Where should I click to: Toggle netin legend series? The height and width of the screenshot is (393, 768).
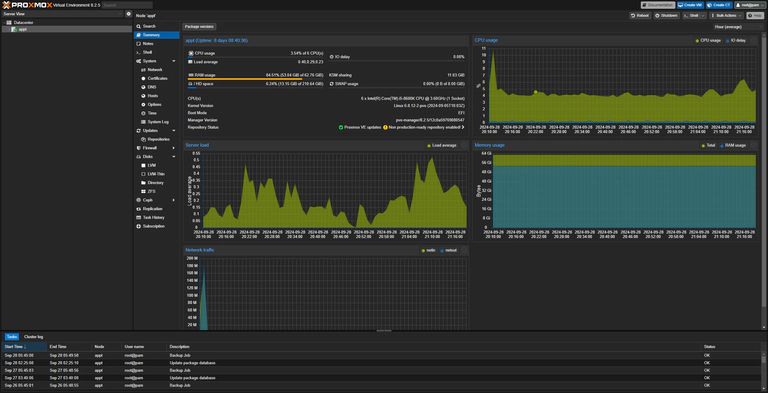pyautogui.click(x=428, y=250)
